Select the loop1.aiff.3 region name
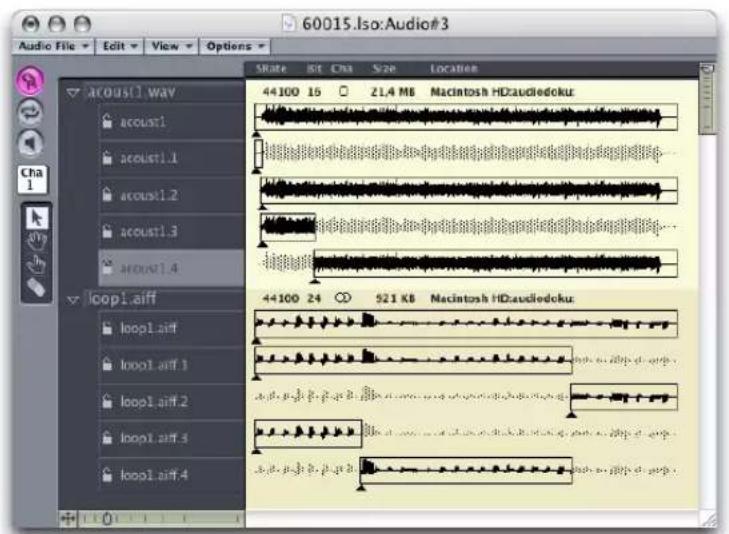The image size is (729, 534). [154, 438]
